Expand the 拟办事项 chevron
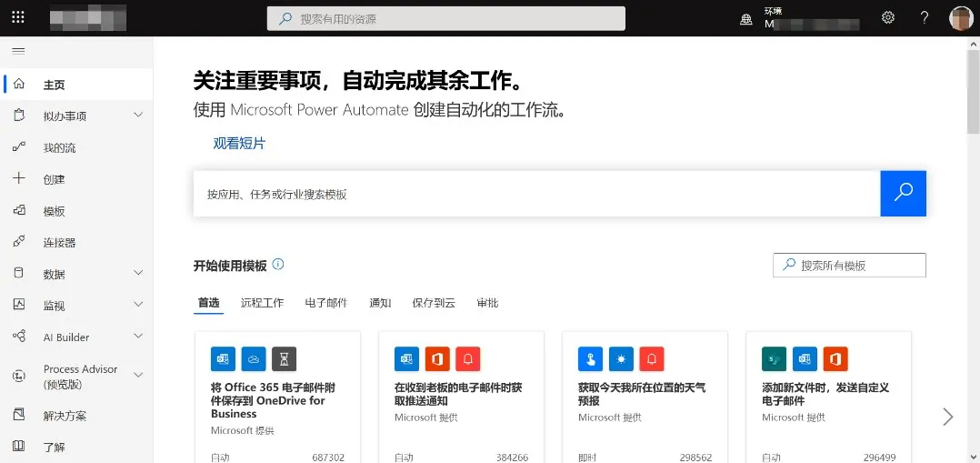Screen dimensions: 980x463 pos(139,116)
